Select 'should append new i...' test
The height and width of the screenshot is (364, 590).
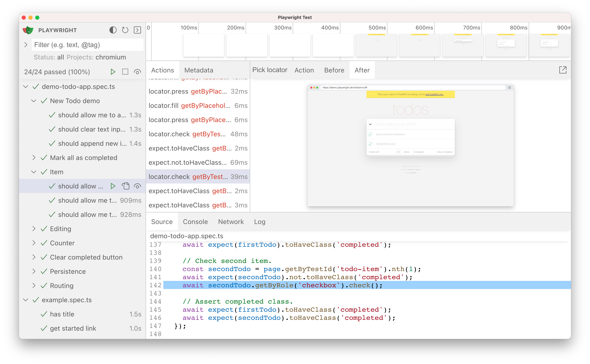[x=82, y=143]
